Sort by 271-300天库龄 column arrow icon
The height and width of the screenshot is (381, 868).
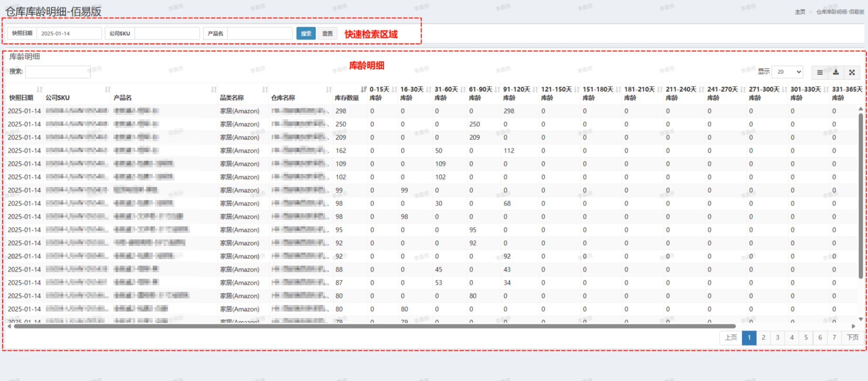[x=784, y=89]
